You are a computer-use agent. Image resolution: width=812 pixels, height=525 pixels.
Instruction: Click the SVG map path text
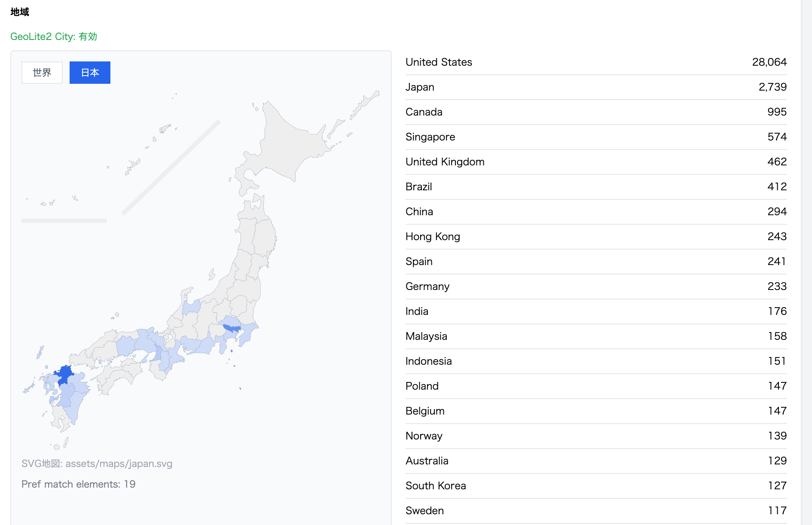coord(97,464)
